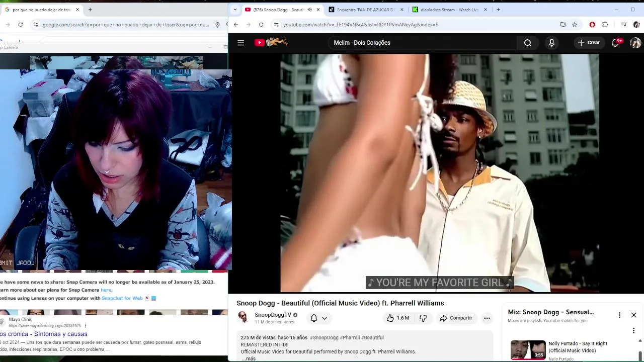Image resolution: width=644 pixels, height=362 pixels.
Task: Close the Google search tab
Action: [x=77, y=10]
